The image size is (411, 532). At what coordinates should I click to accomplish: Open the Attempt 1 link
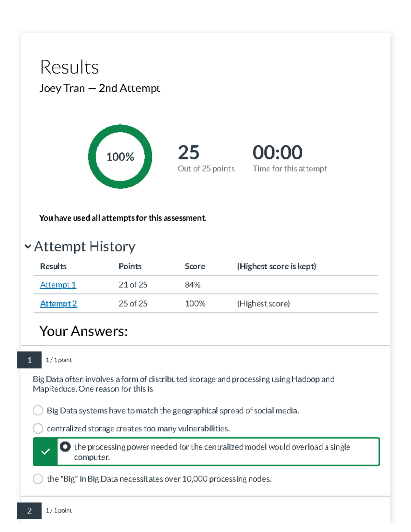click(58, 285)
